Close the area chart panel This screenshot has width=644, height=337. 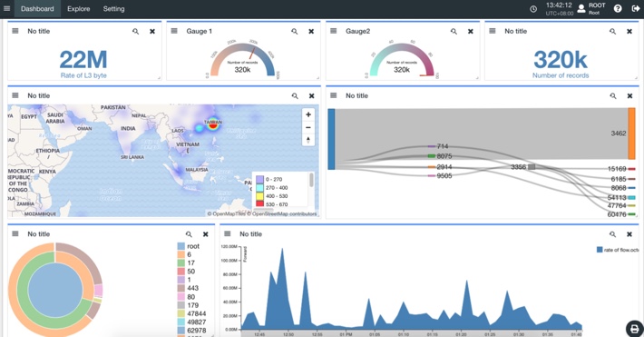coord(629,234)
